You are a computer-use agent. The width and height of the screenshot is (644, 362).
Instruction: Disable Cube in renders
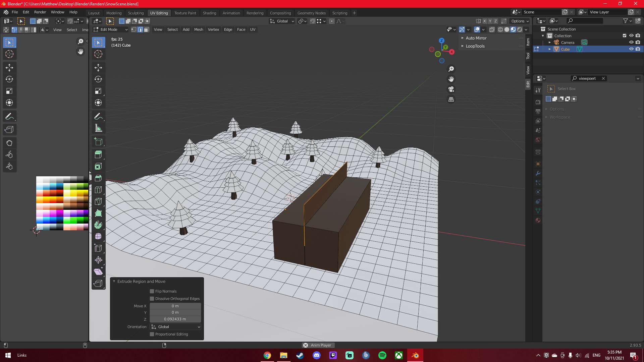[x=638, y=49]
